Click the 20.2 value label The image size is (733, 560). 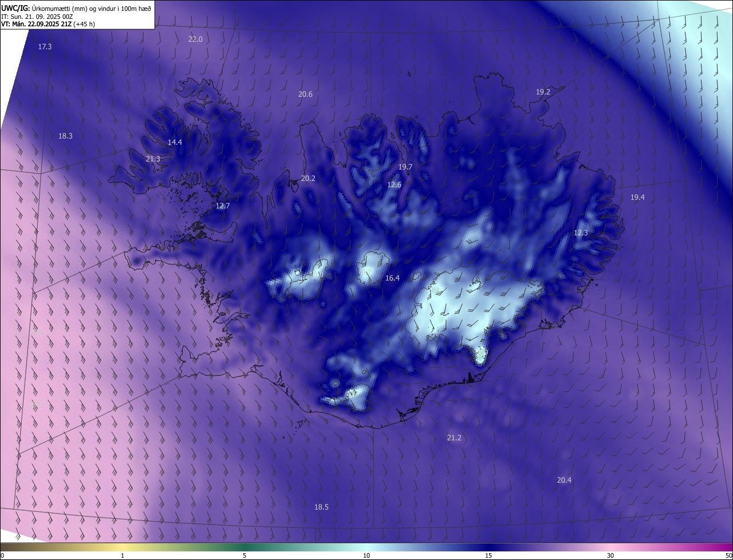[308, 178]
